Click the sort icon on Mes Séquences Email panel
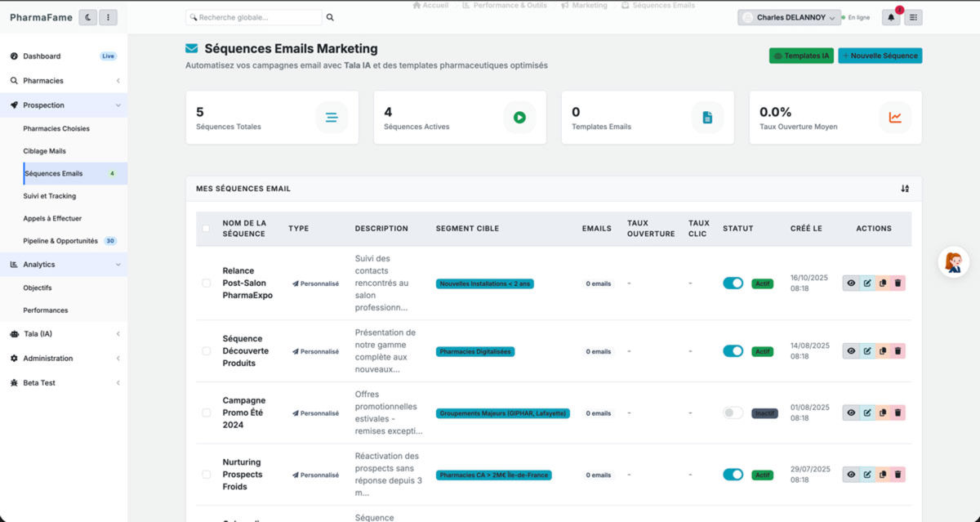980x522 pixels. [905, 188]
